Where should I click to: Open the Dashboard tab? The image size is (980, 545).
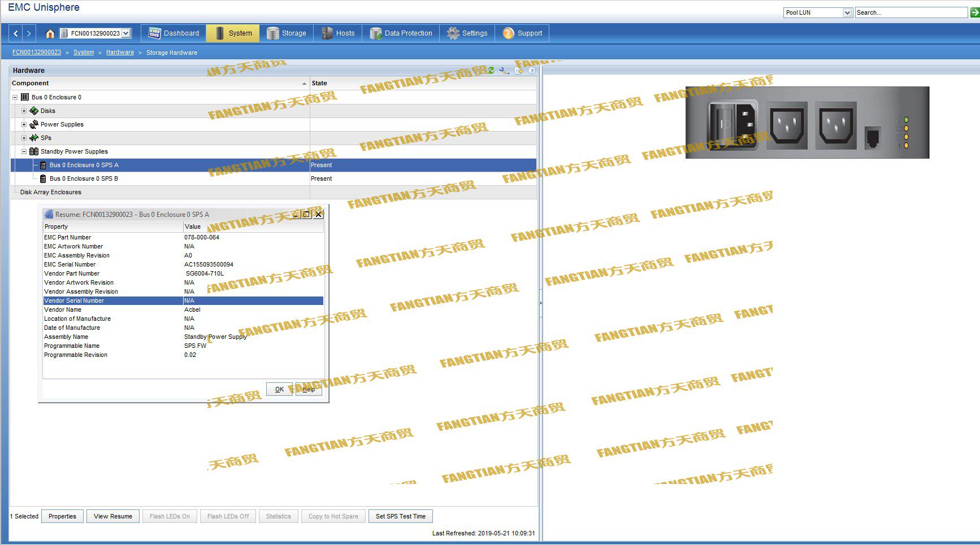pyautogui.click(x=174, y=33)
